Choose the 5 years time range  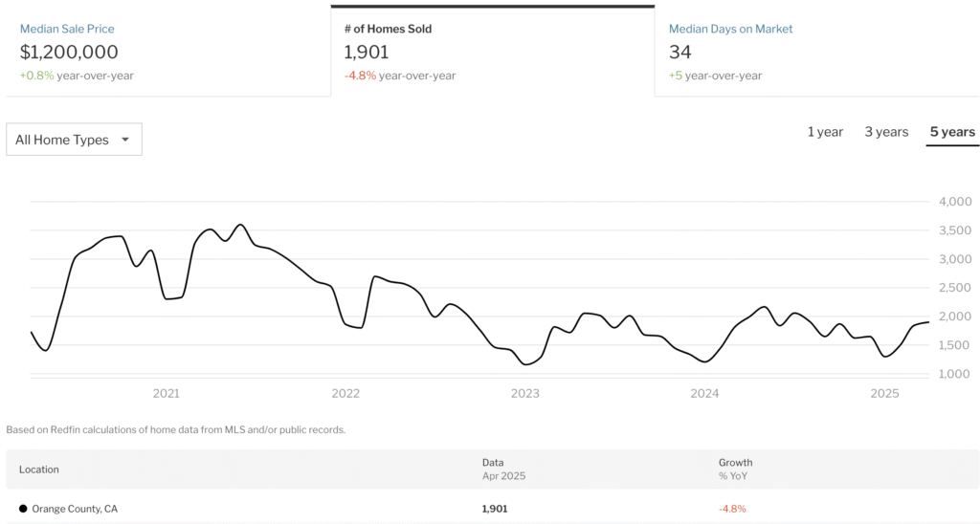[x=952, y=132]
